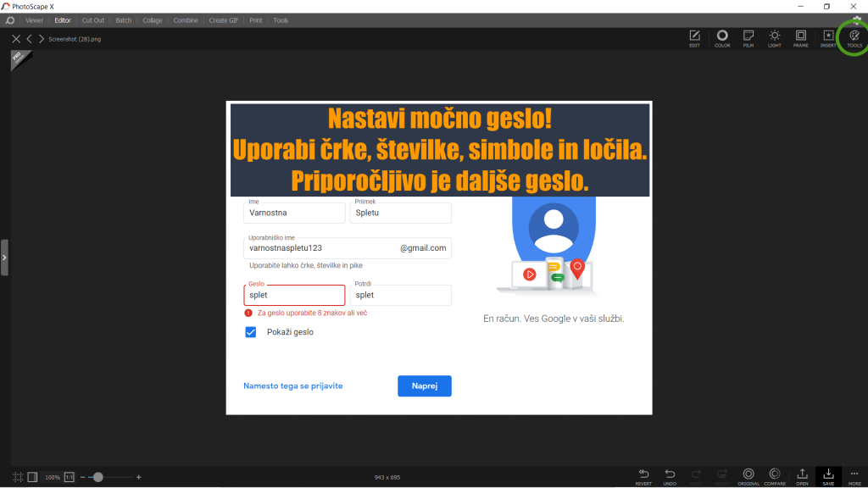Click the Redo button

(696, 476)
